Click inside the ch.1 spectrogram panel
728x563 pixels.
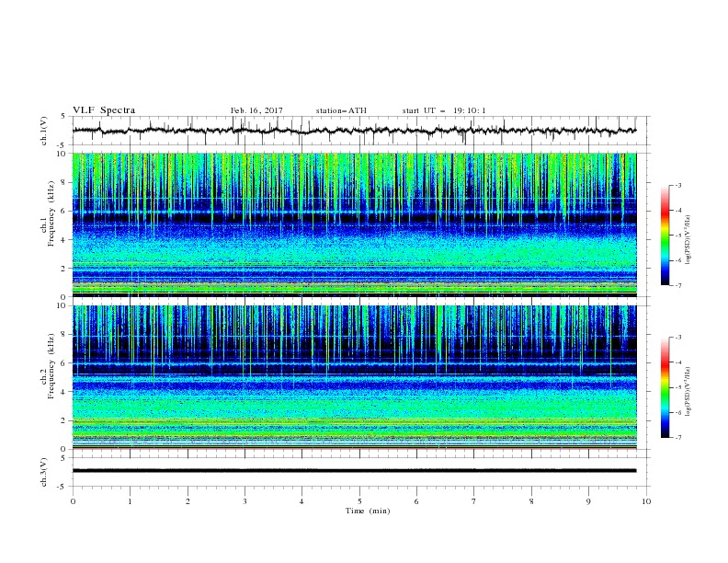pos(354,224)
